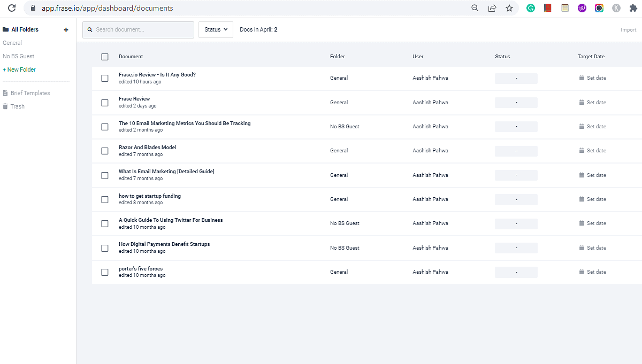The width and height of the screenshot is (642, 364).
Task: Click the calendar icon for Frase Review
Action: 582,102
